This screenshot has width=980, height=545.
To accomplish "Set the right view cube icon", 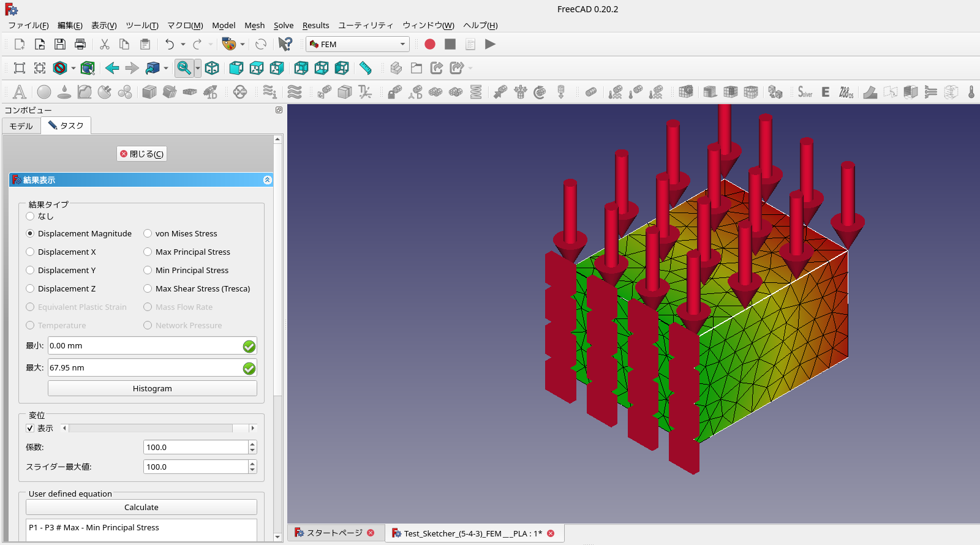I will click(277, 68).
